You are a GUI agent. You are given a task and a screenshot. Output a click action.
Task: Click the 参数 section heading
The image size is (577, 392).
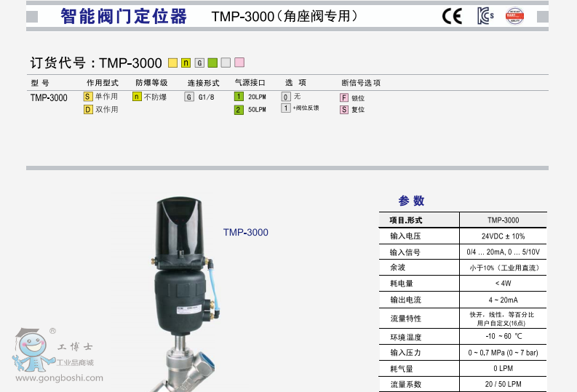pyautogui.click(x=411, y=201)
